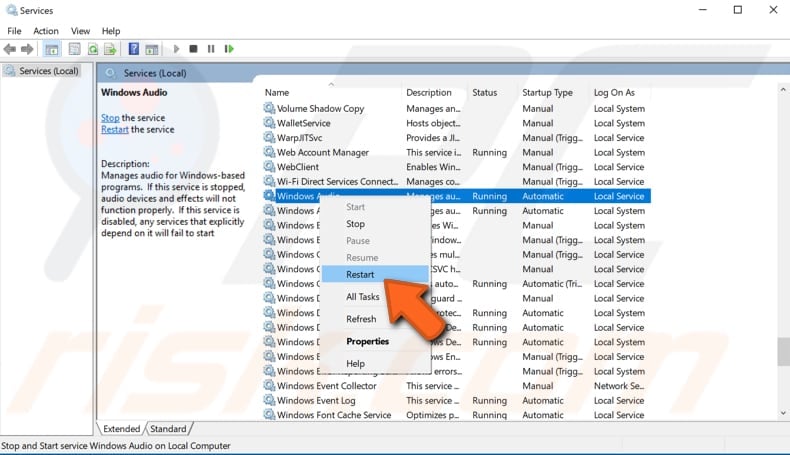Screen dimensions: 790x455
Task: Select the Windows Event Collector service name
Action: point(326,386)
